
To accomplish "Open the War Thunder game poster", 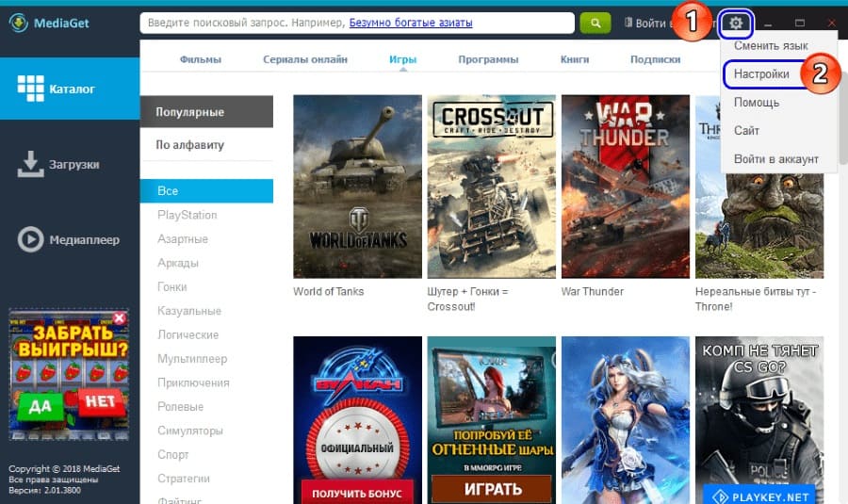I will [626, 187].
